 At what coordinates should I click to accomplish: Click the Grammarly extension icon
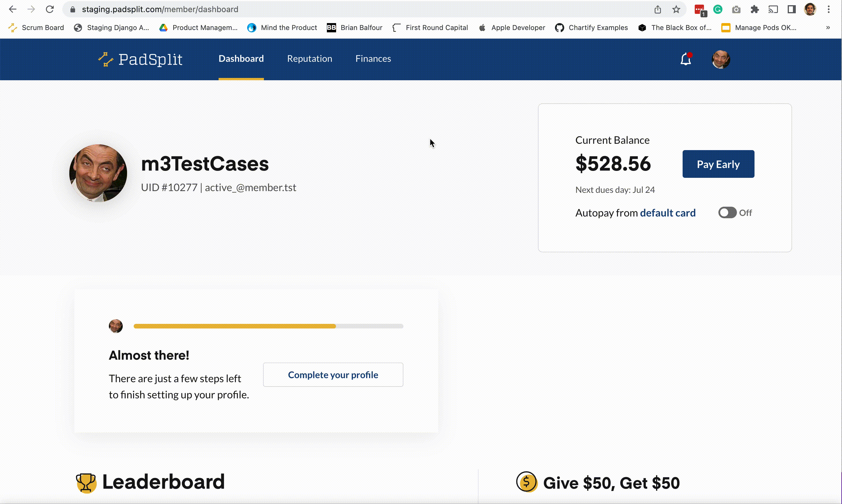click(718, 10)
